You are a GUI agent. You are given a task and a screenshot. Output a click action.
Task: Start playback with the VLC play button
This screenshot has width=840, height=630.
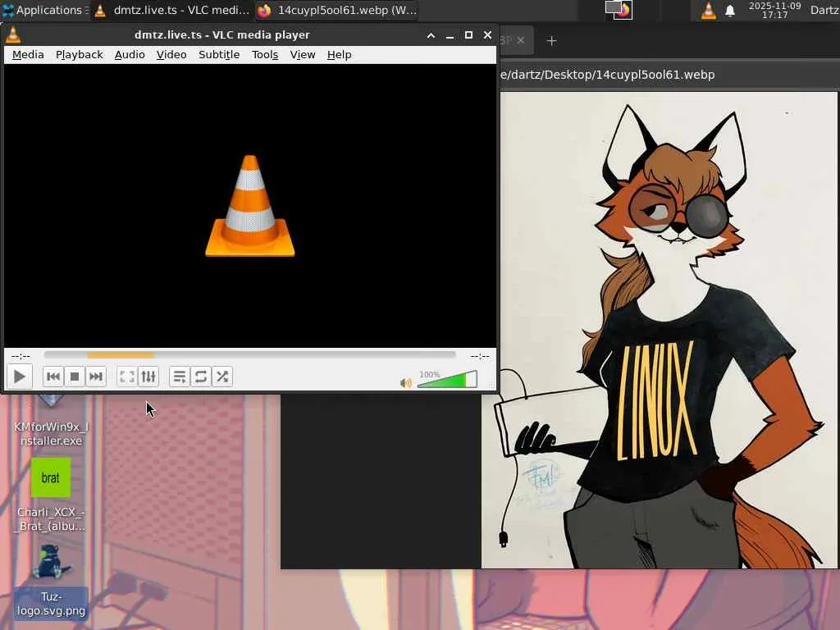click(x=20, y=377)
